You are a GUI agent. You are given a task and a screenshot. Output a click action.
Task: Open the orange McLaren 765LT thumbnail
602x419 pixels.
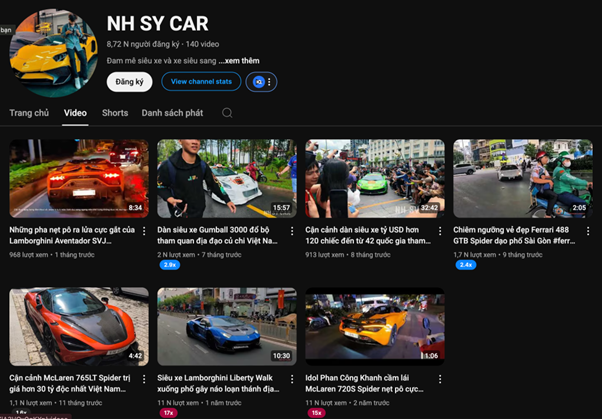(79, 327)
